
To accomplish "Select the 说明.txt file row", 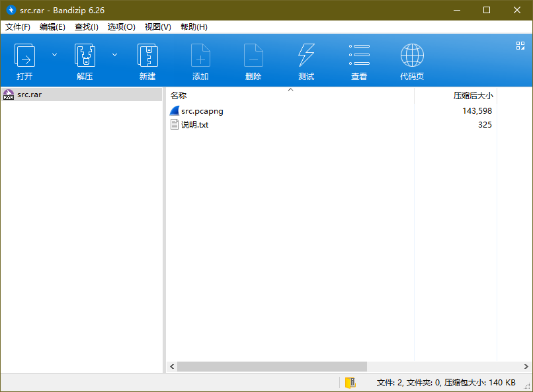I will [331, 125].
